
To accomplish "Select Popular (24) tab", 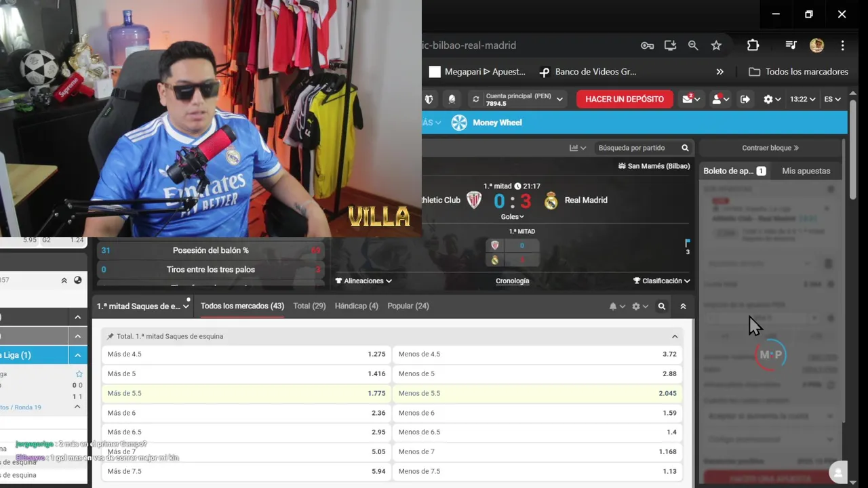I will point(408,306).
